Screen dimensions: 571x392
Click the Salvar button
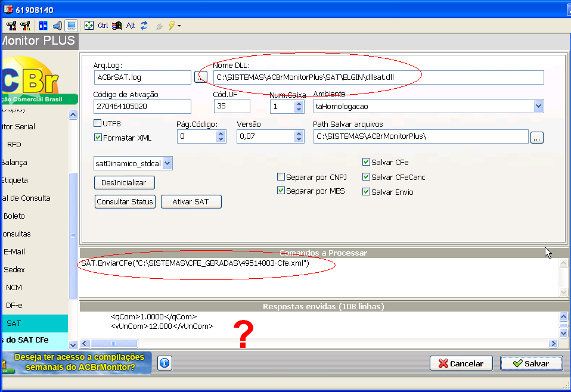[531, 363]
